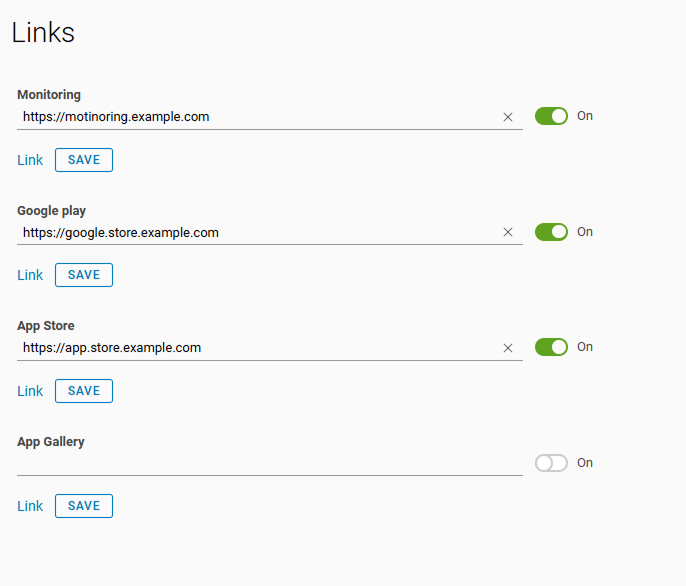Disable the Google play link toggle
Screen dimensions: 686x586
click(551, 232)
